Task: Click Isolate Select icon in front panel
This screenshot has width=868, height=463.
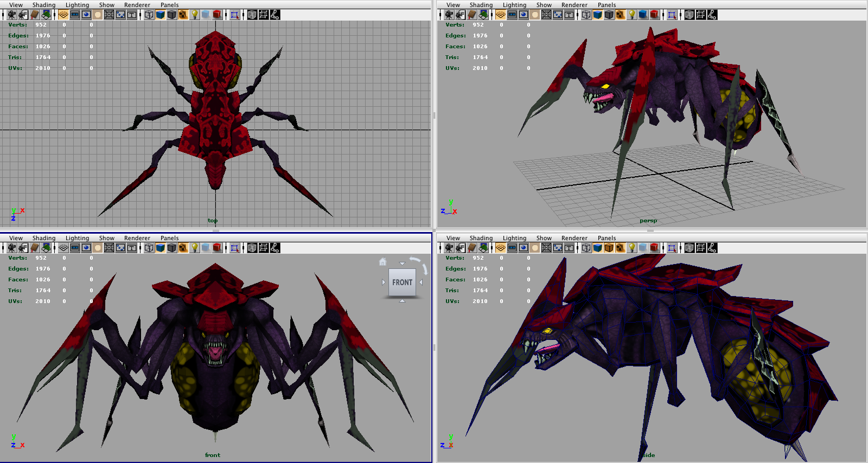Action: tap(234, 248)
